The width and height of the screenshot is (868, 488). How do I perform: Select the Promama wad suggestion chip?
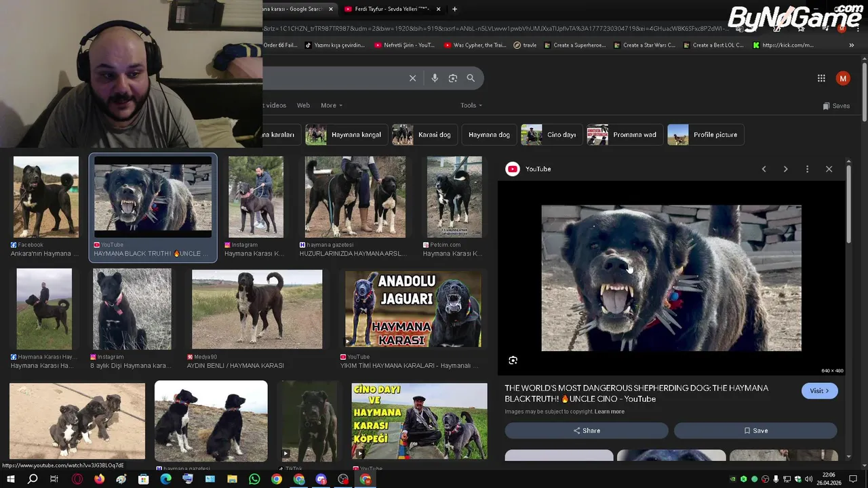point(625,134)
